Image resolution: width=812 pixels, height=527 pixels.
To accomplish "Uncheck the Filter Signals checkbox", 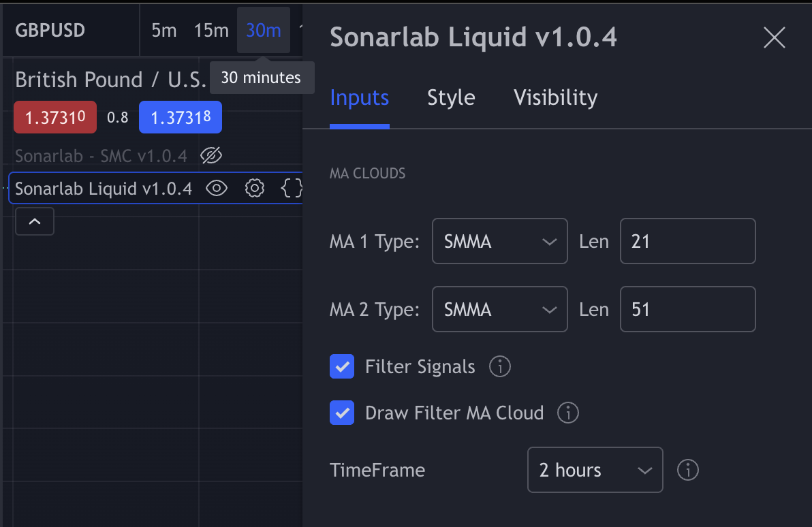I will click(342, 366).
